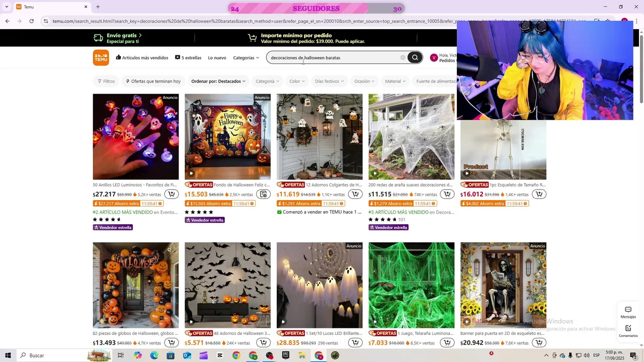Open Epic Games Launcher from the taskbar
This screenshot has width=644, height=362.
pyautogui.click(x=286, y=355)
